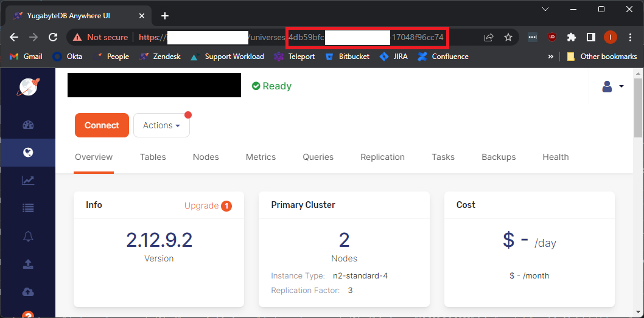Switch to the Queries tab

(318, 157)
